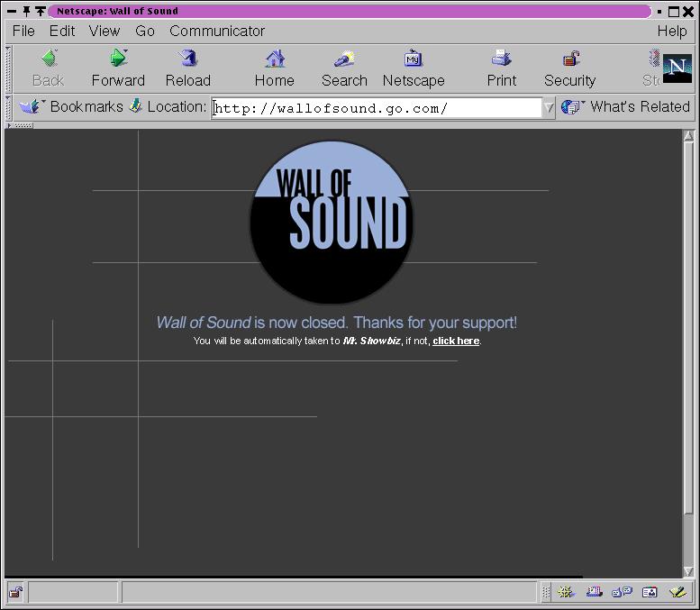Collapse the navigation toolbar handle
The height and width of the screenshot is (610, 700).
pos(8,68)
